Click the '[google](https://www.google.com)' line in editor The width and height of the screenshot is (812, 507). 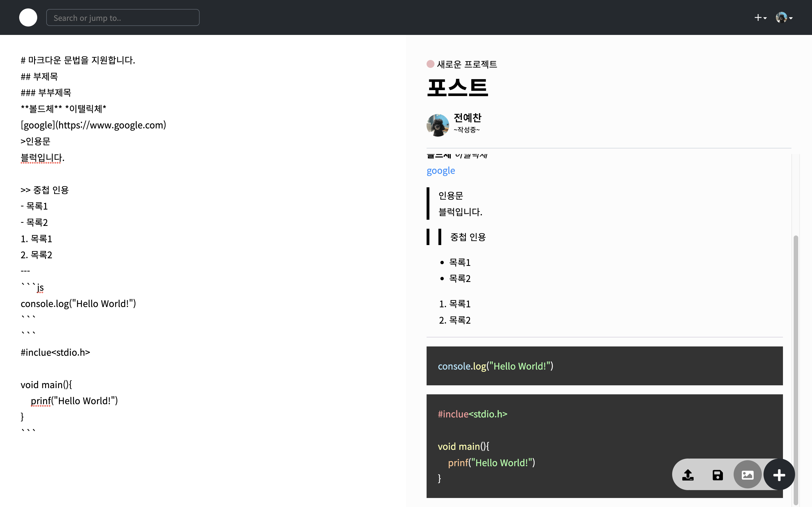click(93, 125)
